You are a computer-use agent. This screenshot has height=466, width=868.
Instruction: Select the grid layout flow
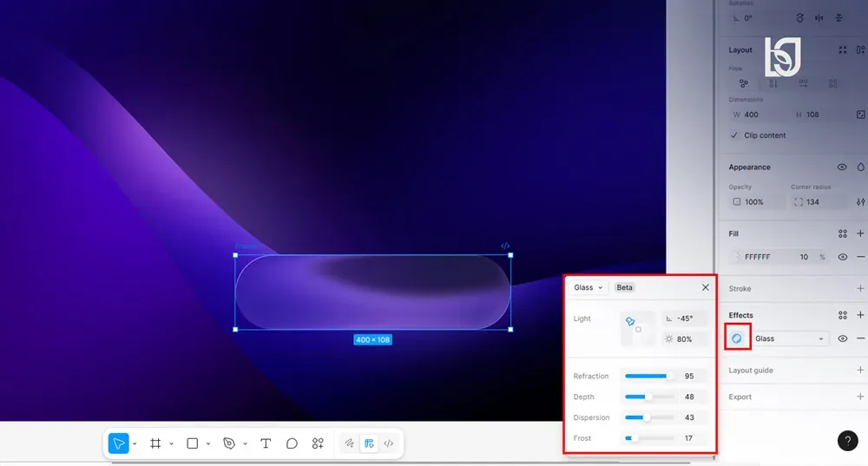tap(833, 83)
